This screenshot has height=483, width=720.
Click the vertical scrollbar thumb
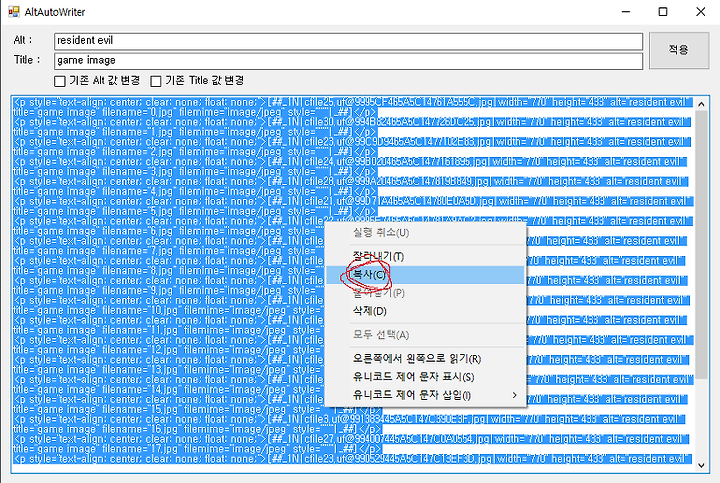(x=701, y=245)
